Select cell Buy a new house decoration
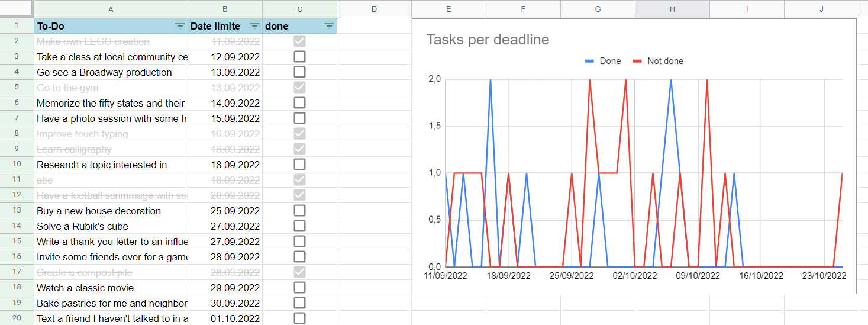Screen dimensions: 868x325 click(x=111, y=211)
